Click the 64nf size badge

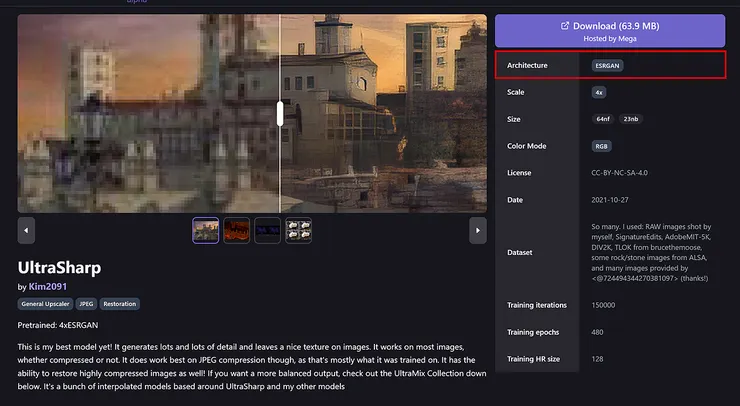click(603, 119)
